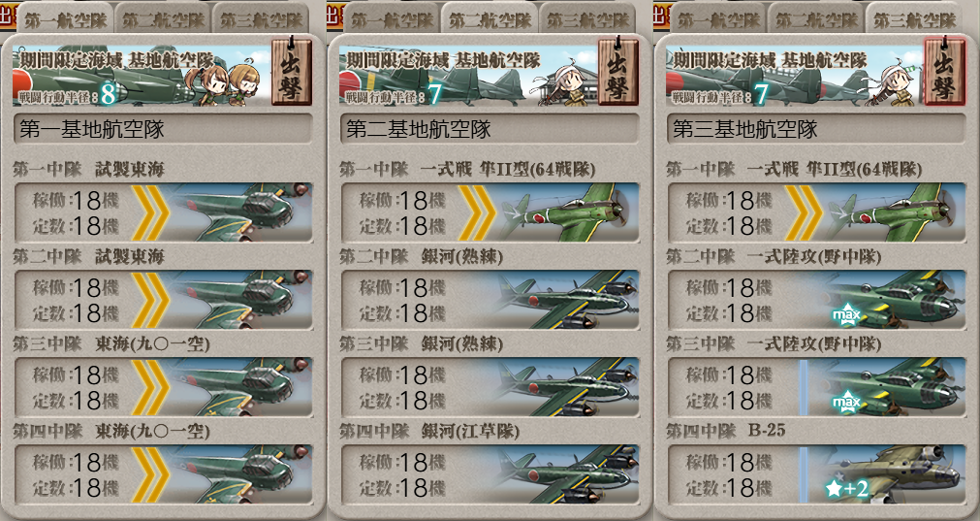Select the 第一航空隊 tab in the right panel
This screenshot has height=521, width=980.
tap(718, 19)
